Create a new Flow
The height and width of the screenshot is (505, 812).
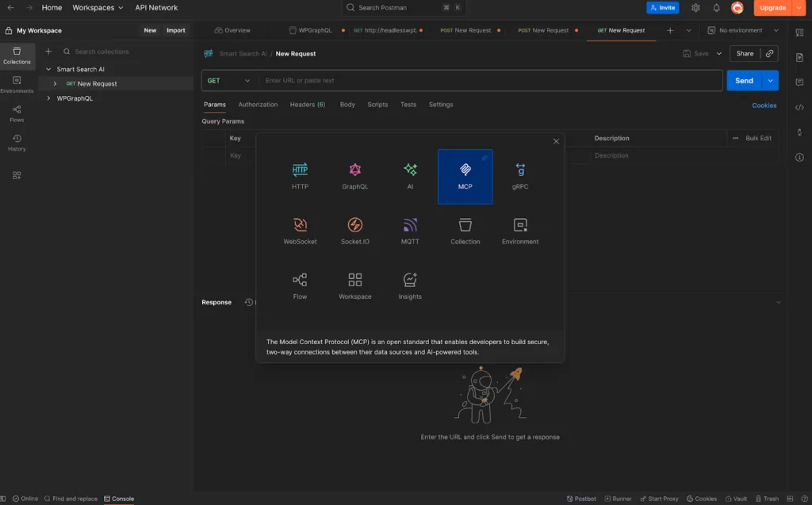click(x=300, y=285)
